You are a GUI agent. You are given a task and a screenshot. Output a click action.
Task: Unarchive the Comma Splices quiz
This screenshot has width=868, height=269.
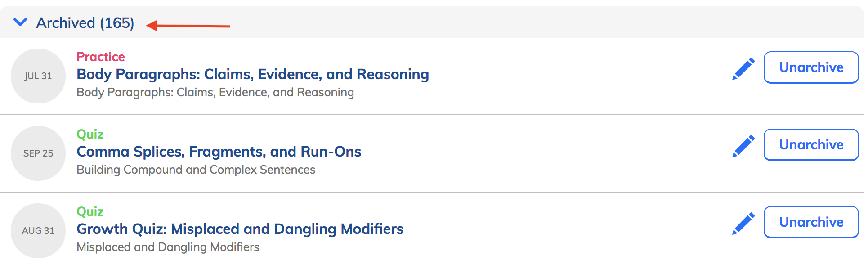[811, 145]
